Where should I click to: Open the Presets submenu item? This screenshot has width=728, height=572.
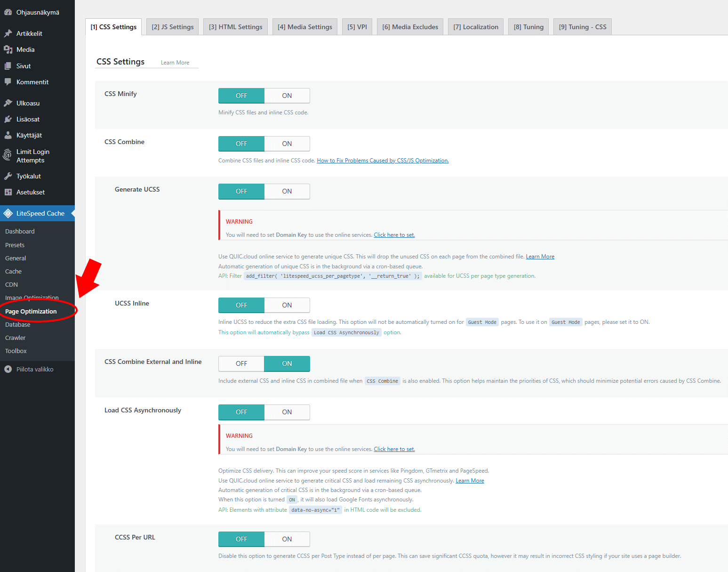[15, 245]
